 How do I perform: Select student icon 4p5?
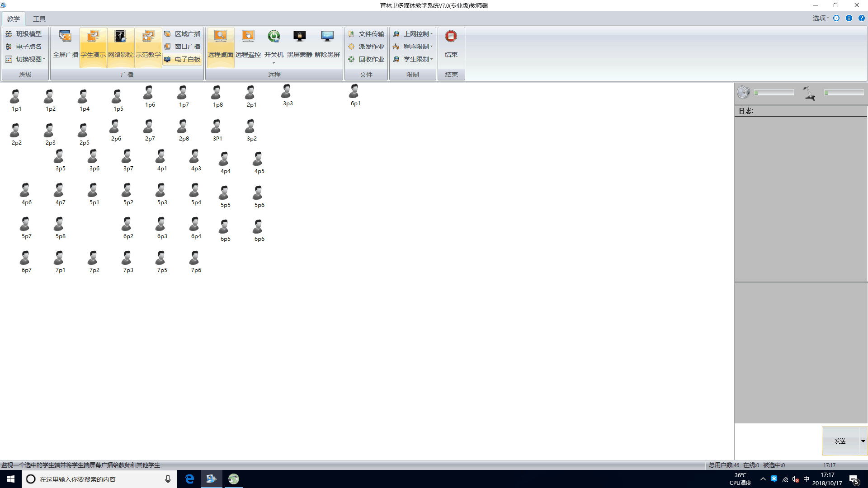tap(259, 159)
